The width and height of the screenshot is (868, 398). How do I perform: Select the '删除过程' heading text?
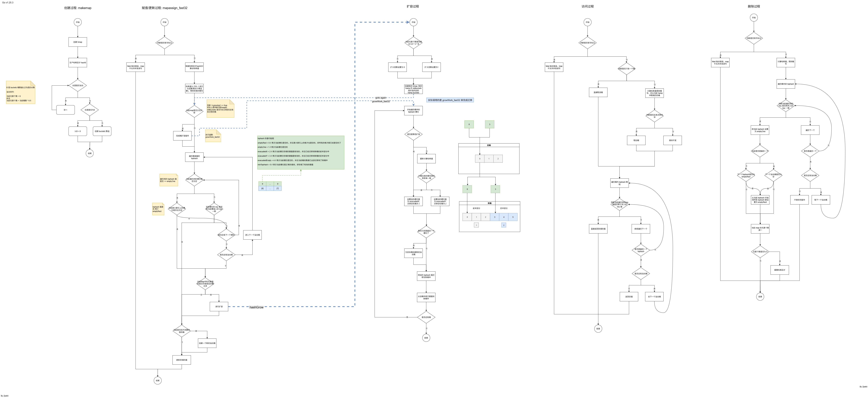point(753,6)
